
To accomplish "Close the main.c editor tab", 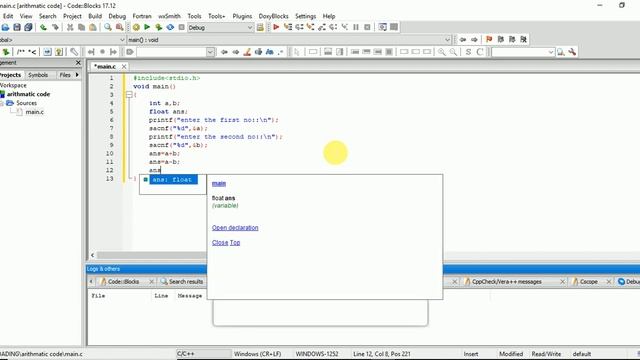I will coord(124,66).
